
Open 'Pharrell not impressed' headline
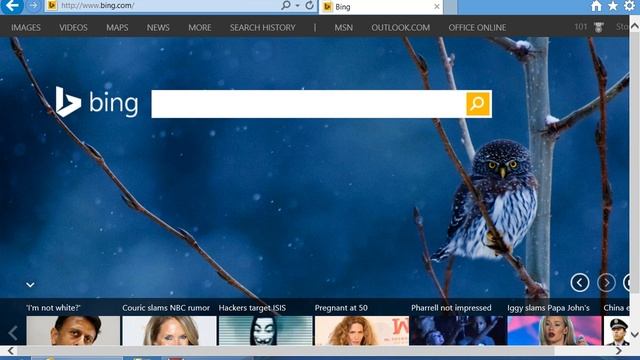click(451, 308)
